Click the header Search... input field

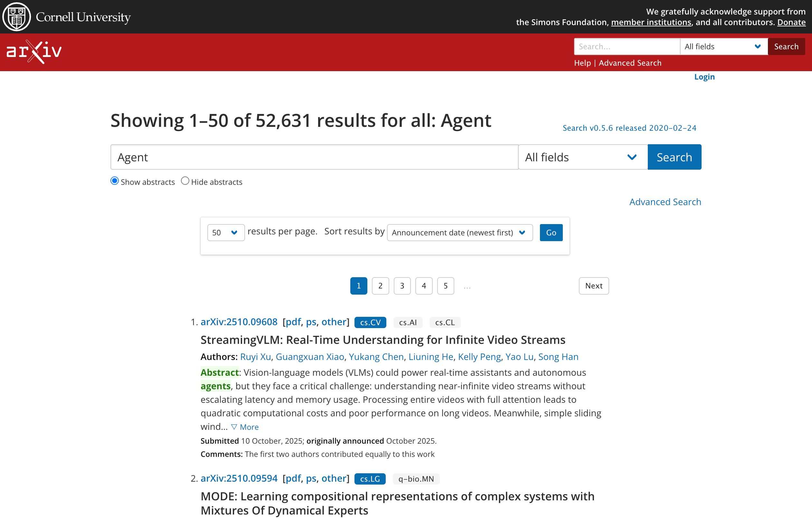coord(627,47)
